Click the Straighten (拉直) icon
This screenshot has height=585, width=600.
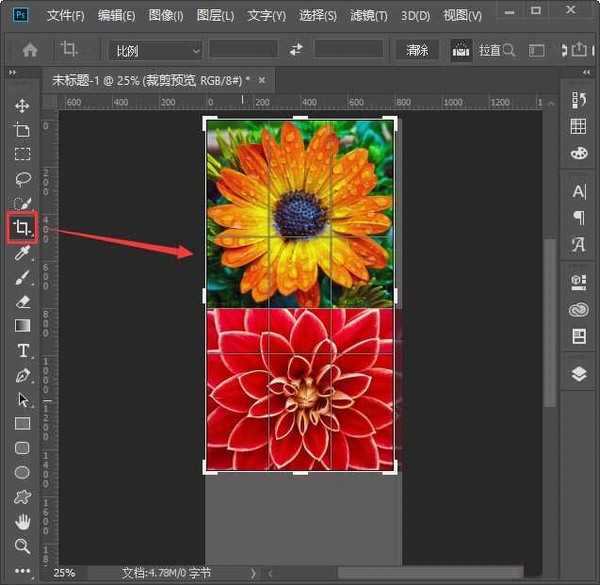point(461,49)
